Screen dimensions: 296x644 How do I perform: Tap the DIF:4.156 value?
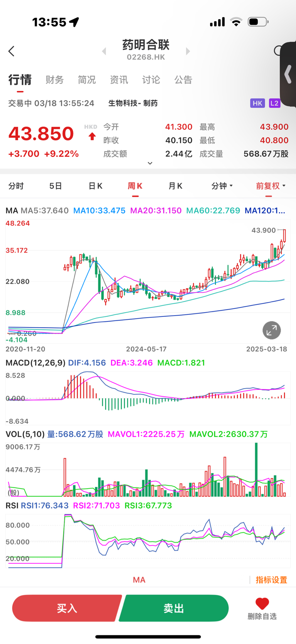[87, 363]
